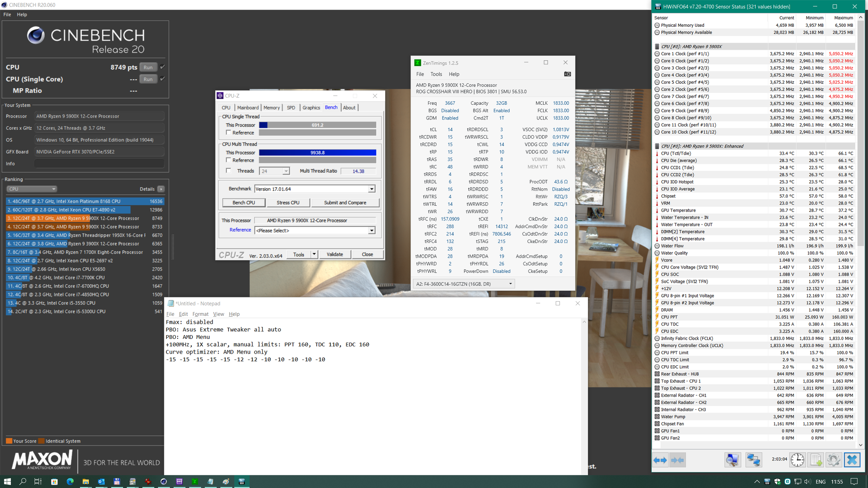Screen dimensions: 868x488
Task: Open Windows Security shield tray icon
Action: point(777,482)
